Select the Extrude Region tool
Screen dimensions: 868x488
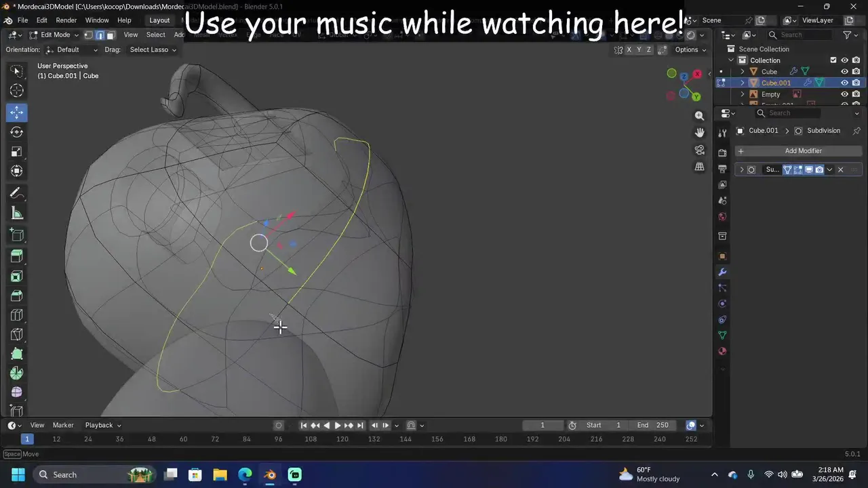(17, 256)
